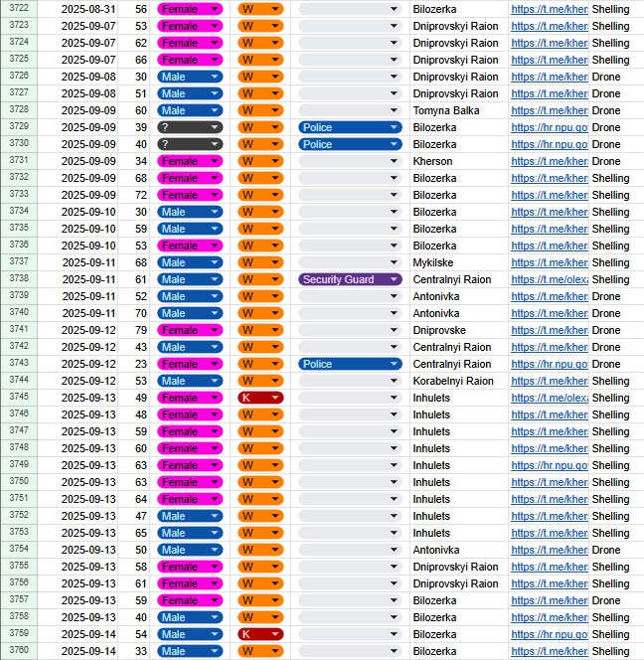The height and width of the screenshot is (660, 644).
Task: Select the 'Shelling' cell in row 3744
Action: (x=616, y=381)
